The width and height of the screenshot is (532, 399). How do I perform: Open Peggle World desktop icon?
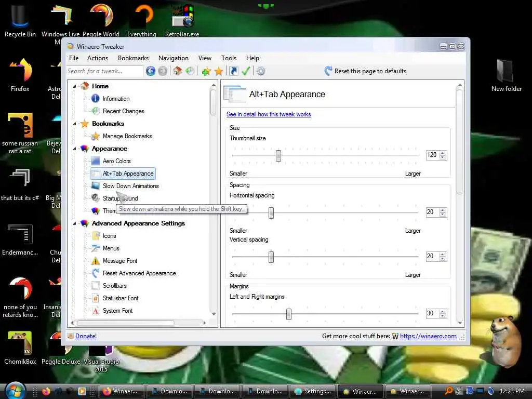point(101,20)
